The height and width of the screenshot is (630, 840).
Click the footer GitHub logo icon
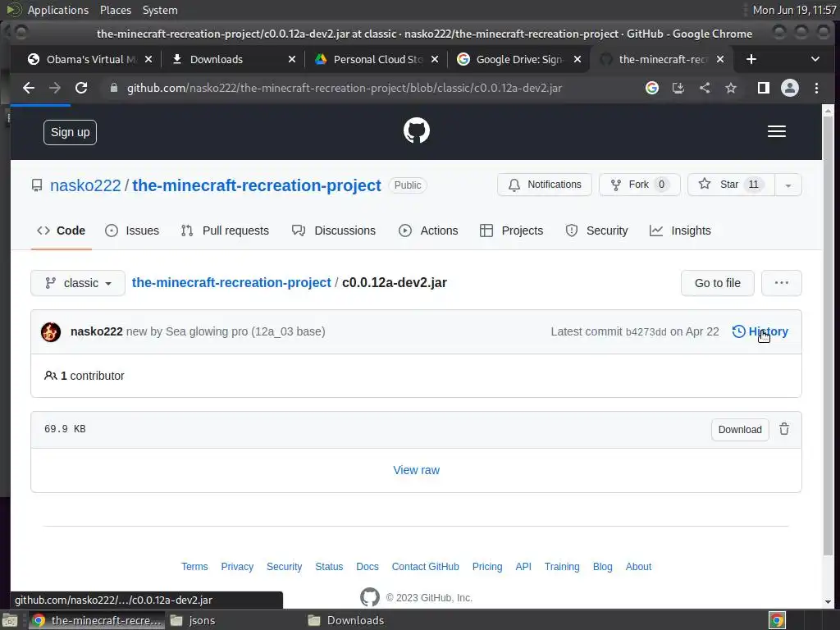370,597
